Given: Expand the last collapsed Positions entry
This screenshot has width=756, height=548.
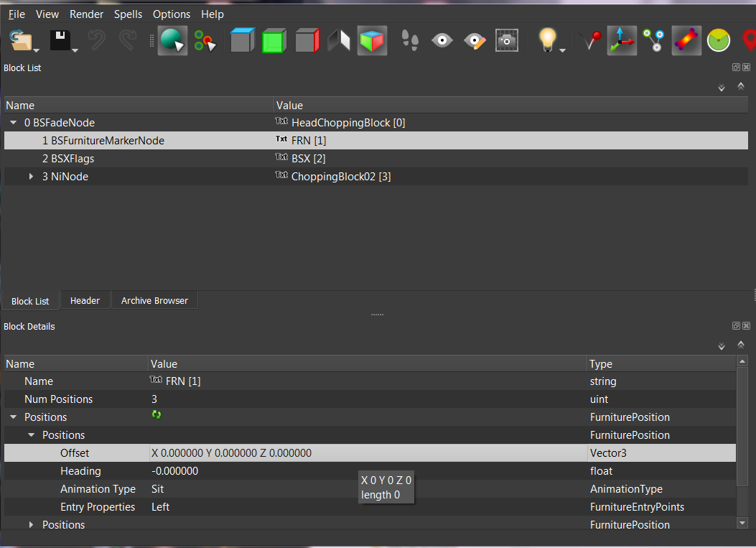Looking at the screenshot, I should [x=32, y=525].
